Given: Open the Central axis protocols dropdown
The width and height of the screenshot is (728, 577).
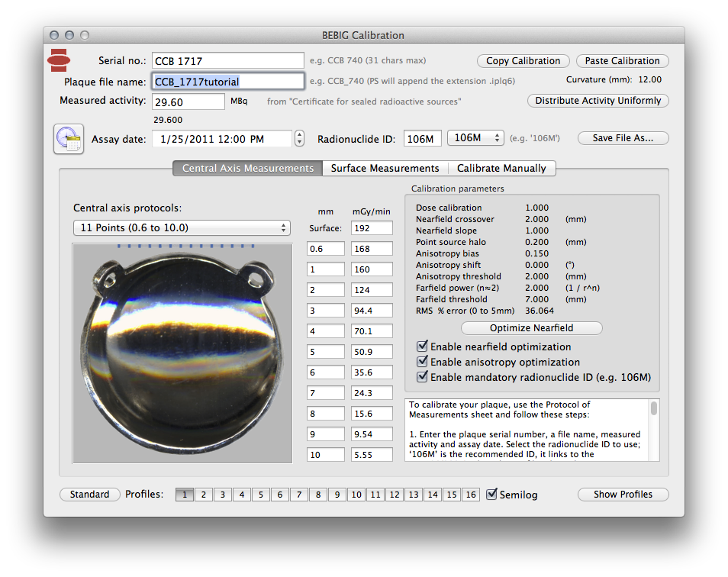Looking at the screenshot, I should [182, 228].
